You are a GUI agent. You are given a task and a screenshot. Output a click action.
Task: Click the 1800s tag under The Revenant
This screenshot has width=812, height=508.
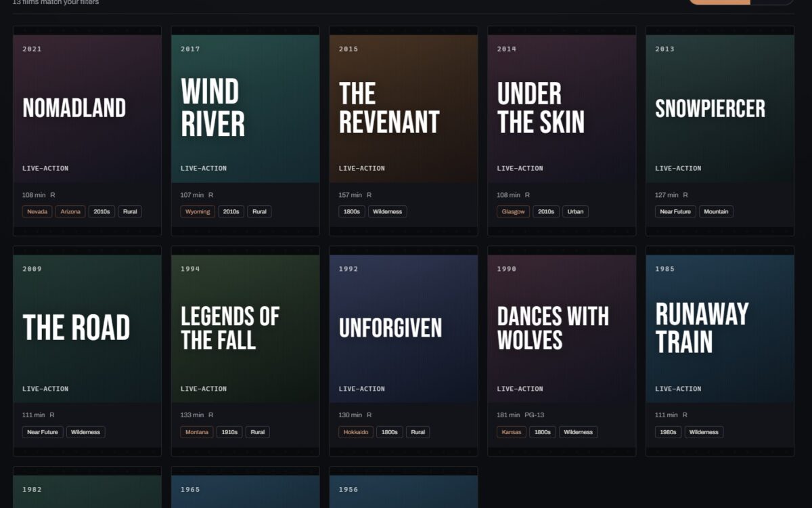click(x=352, y=211)
